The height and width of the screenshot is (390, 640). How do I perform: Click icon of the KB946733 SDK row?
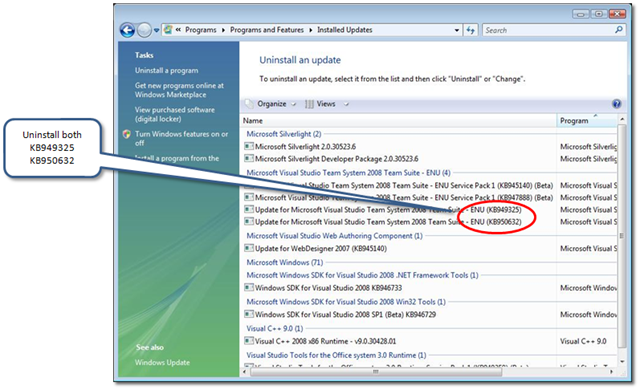(249, 287)
